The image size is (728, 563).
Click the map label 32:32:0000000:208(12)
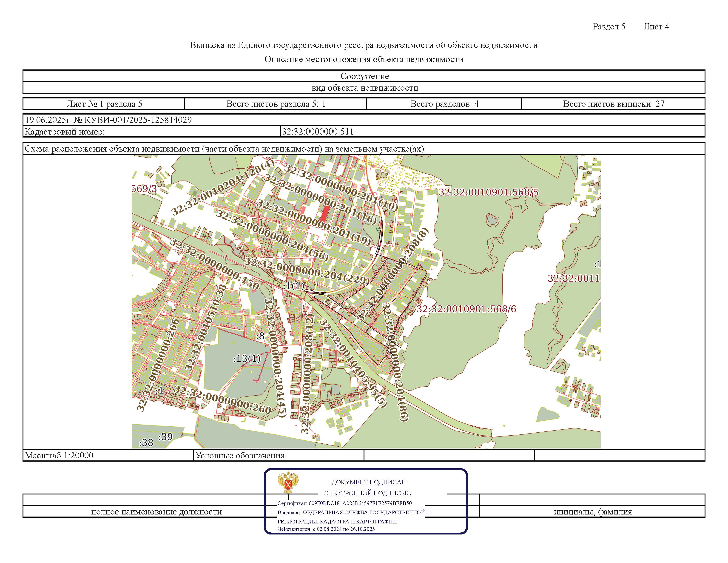click(307, 373)
